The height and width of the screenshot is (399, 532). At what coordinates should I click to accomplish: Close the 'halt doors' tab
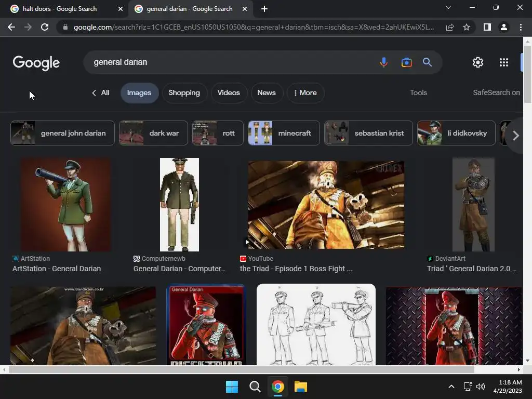pyautogui.click(x=121, y=9)
